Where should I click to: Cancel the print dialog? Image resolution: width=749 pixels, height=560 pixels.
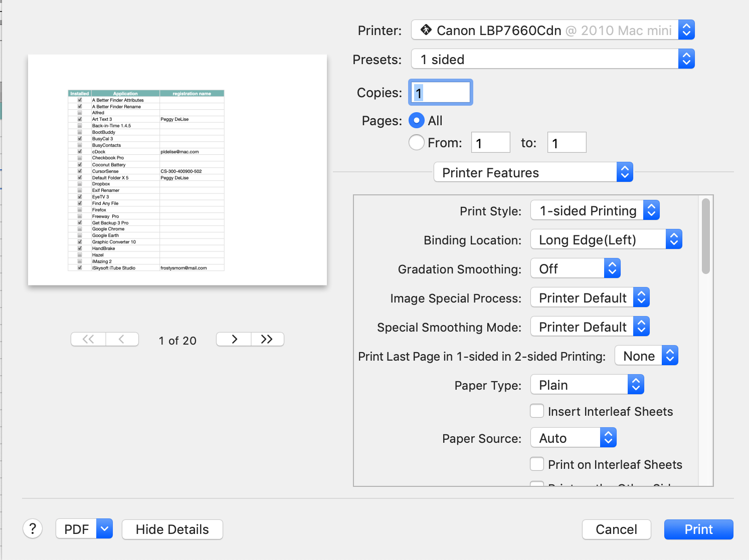point(616,529)
